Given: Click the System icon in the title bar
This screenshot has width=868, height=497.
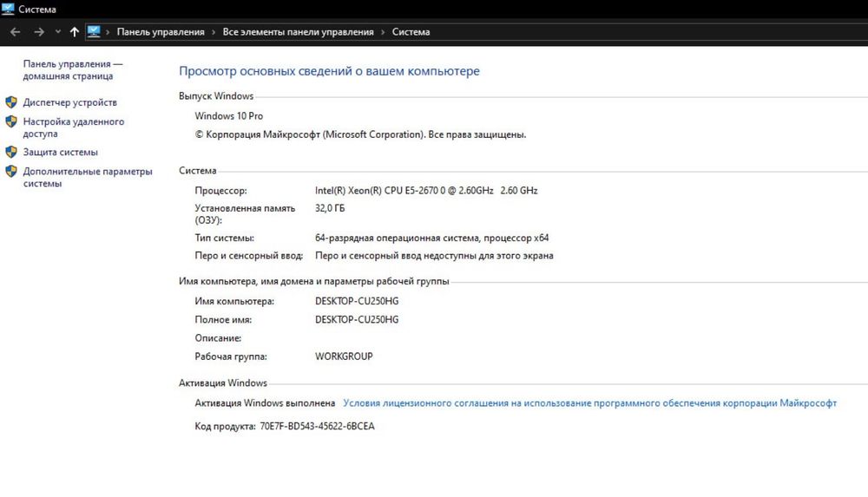Looking at the screenshot, I should [x=8, y=9].
